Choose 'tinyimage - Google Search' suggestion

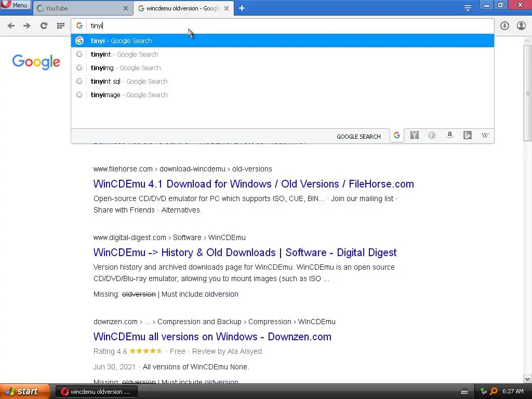(x=282, y=95)
